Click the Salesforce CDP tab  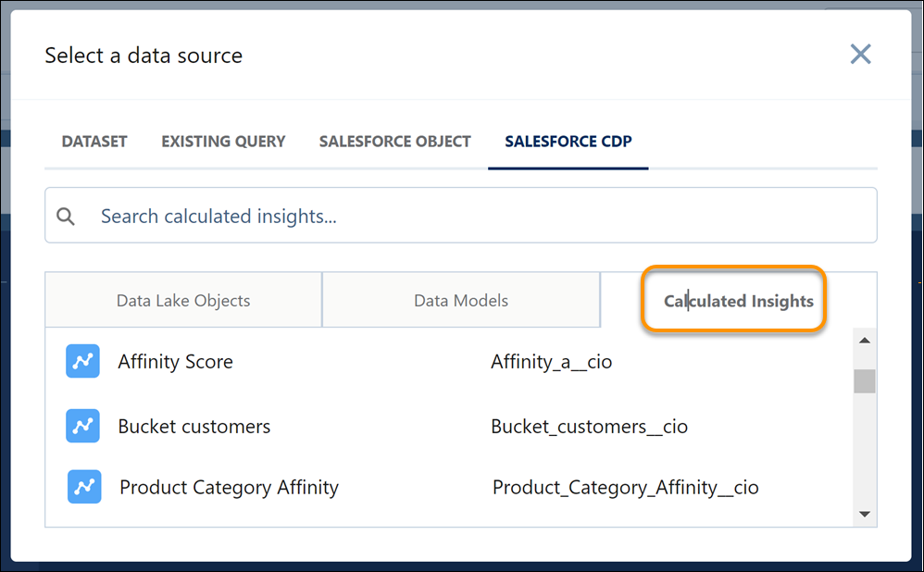[568, 142]
